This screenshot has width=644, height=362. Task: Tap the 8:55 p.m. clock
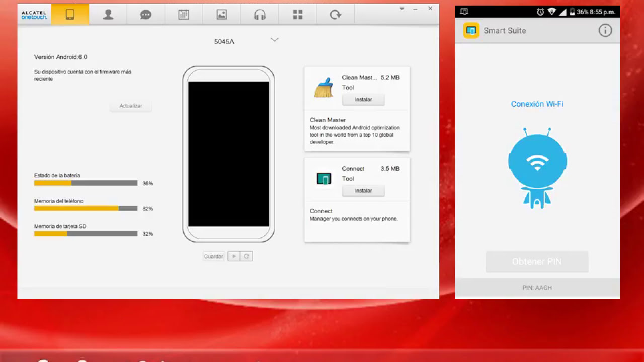(604, 12)
